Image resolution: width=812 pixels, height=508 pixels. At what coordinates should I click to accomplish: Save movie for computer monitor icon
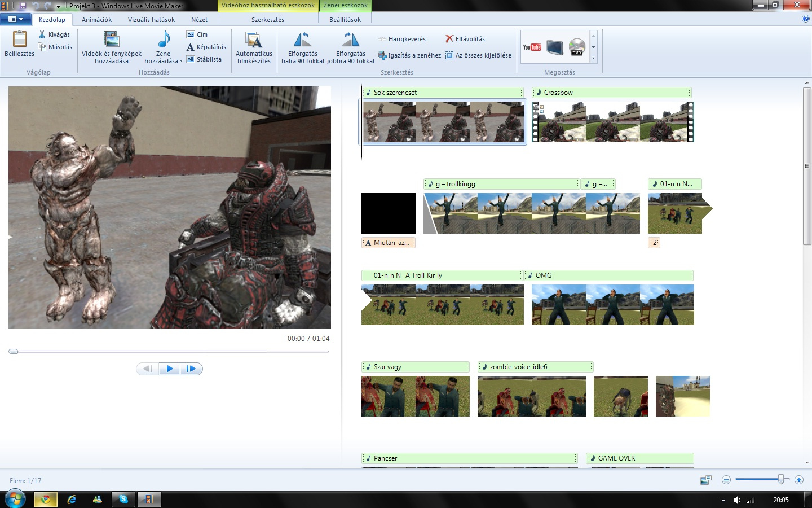[x=555, y=47]
